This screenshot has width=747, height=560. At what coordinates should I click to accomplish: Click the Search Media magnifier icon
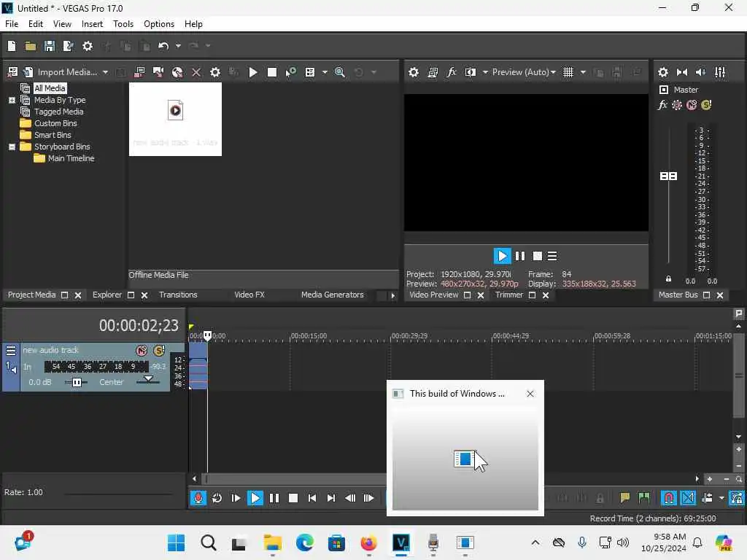click(340, 72)
